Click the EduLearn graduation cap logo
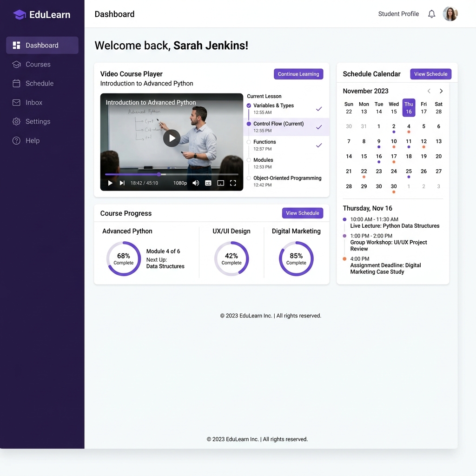Screen dimensions: 476x476 (x=20, y=14)
